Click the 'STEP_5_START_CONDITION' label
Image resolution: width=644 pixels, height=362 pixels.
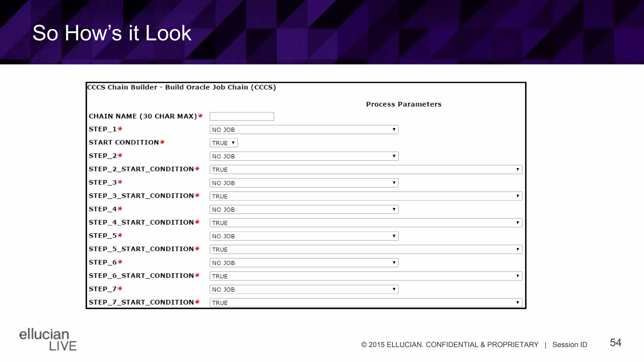[x=141, y=249]
